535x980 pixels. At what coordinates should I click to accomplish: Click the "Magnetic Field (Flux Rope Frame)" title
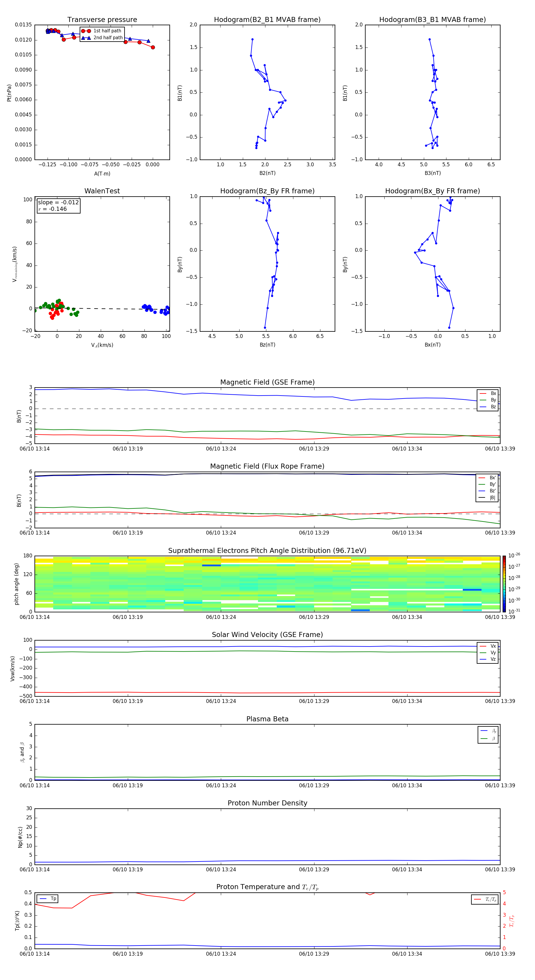[x=267, y=467]
